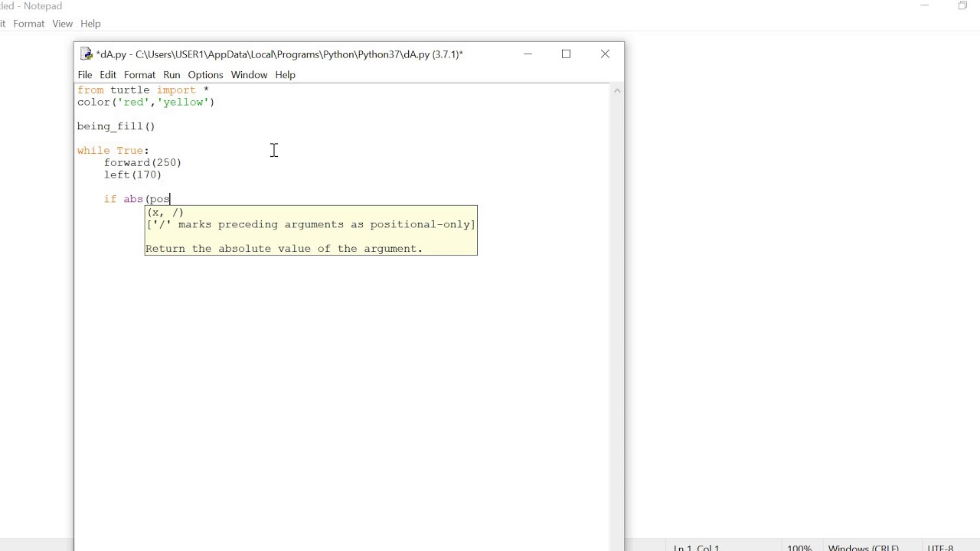The image size is (980, 551).
Task: Open the Edit menu in IDLE
Action: [x=108, y=75]
